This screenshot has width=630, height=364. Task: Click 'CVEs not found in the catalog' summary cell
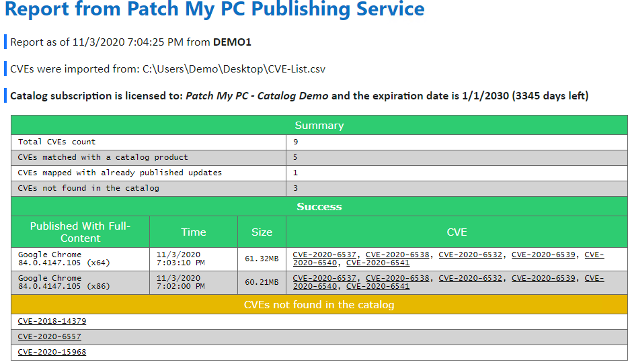click(149, 188)
